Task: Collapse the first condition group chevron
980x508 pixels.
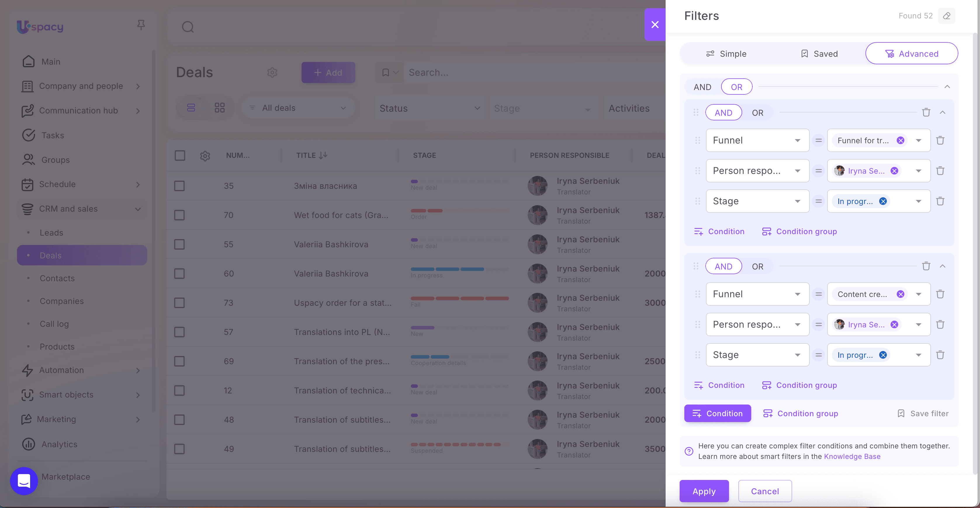Action: (x=942, y=113)
